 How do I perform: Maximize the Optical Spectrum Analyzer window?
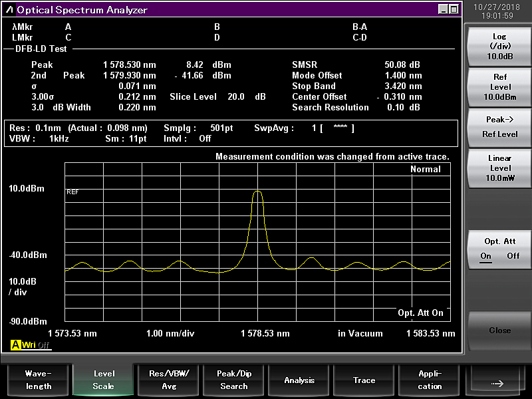click(x=454, y=9)
